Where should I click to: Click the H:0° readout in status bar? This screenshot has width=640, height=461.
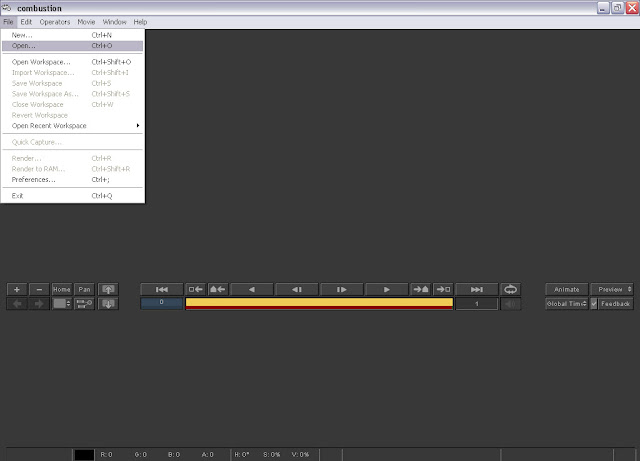coord(242,454)
